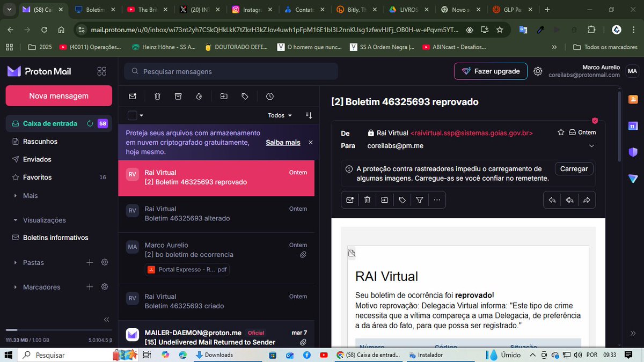The height and width of the screenshot is (362, 644).
Task: Click the Fazer upgrade button
Action: coord(491,71)
